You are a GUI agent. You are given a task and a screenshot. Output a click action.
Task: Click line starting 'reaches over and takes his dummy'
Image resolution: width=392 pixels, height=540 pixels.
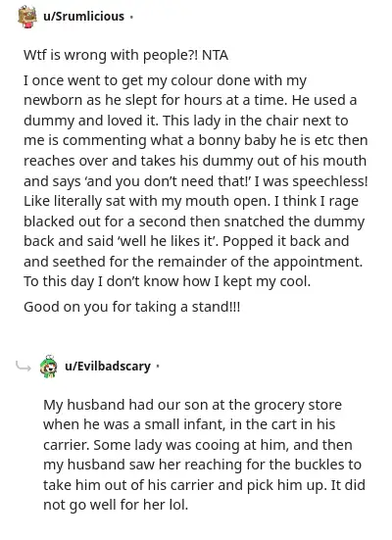click(x=195, y=161)
